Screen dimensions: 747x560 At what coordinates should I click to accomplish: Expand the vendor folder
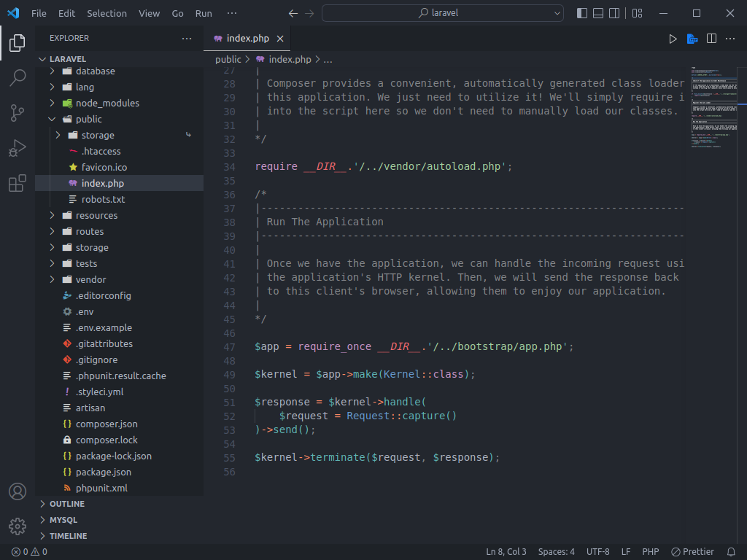tap(53, 279)
